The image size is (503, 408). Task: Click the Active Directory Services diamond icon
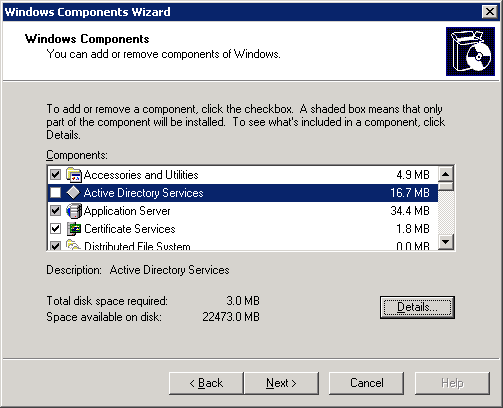pyautogui.click(x=73, y=192)
